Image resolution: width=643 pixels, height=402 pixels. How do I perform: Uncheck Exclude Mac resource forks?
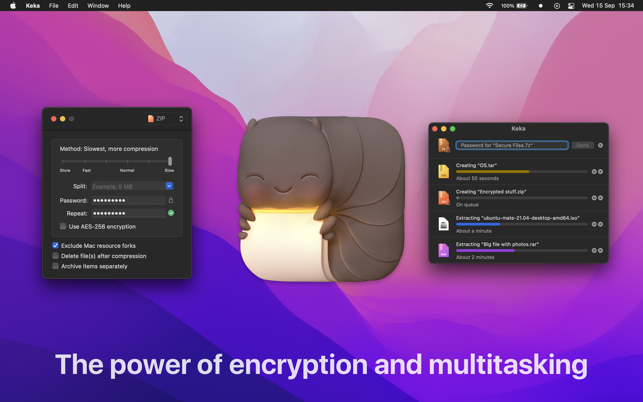pos(55,245)
